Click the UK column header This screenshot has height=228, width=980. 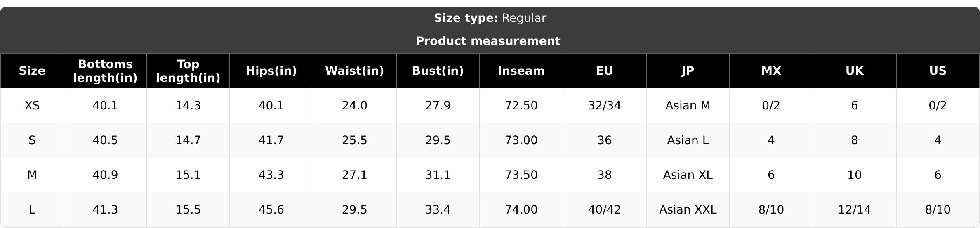click(855, 71)
